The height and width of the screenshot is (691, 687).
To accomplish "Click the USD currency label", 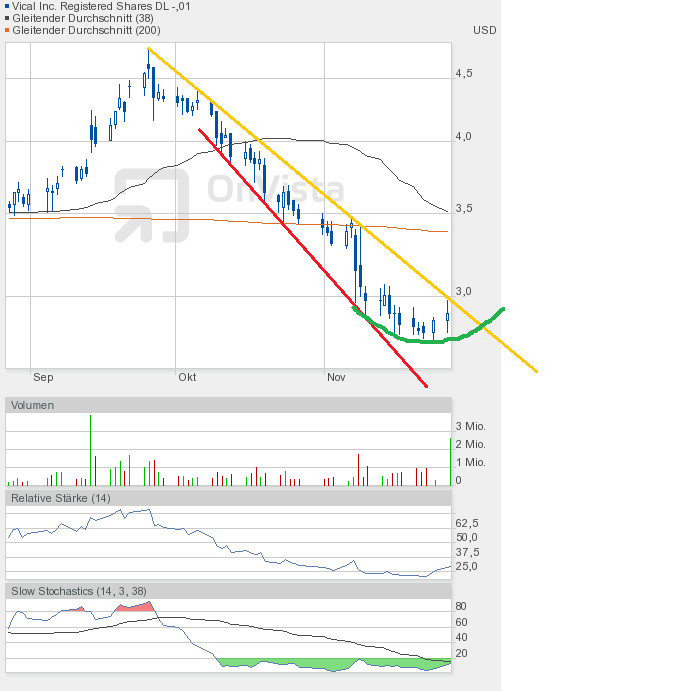I will tap(485, 30).
